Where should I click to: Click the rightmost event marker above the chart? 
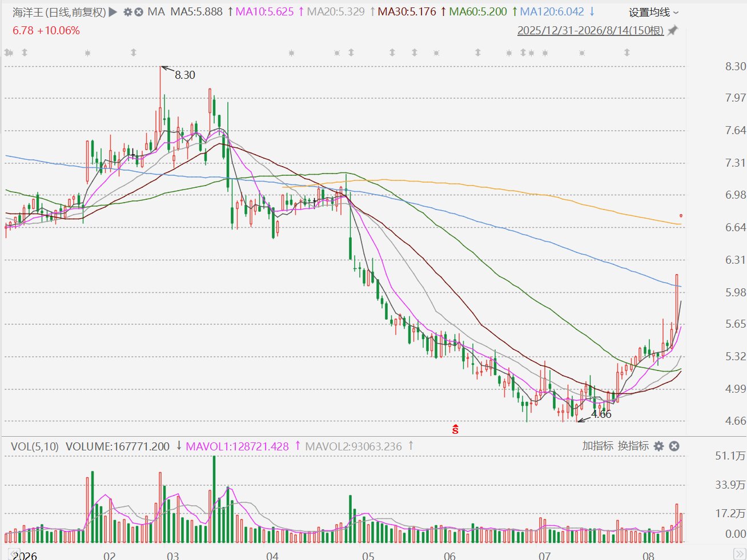627,53
